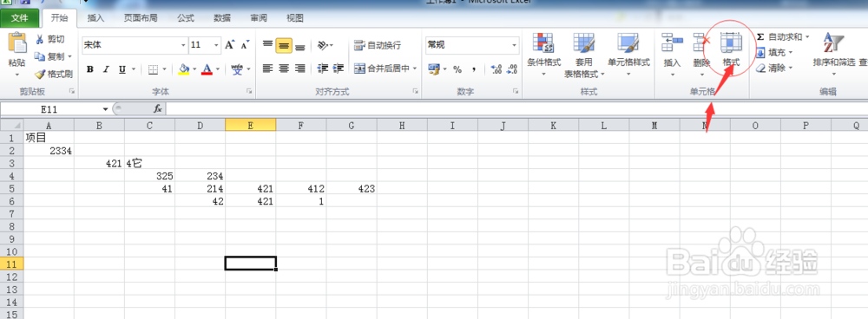868x319 pixels.
Task: Toggle middle vertical alignment (highlighted)
Action: click(x=284, y=45)
